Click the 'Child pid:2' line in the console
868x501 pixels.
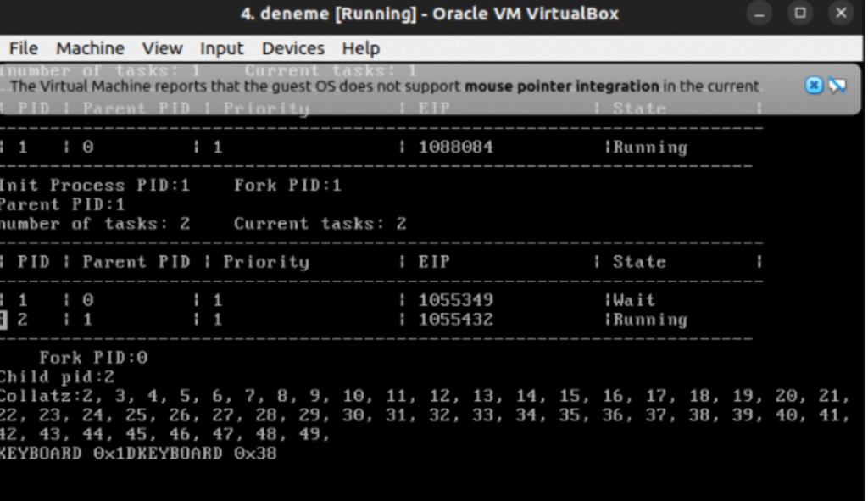click(x=58, y=376)
